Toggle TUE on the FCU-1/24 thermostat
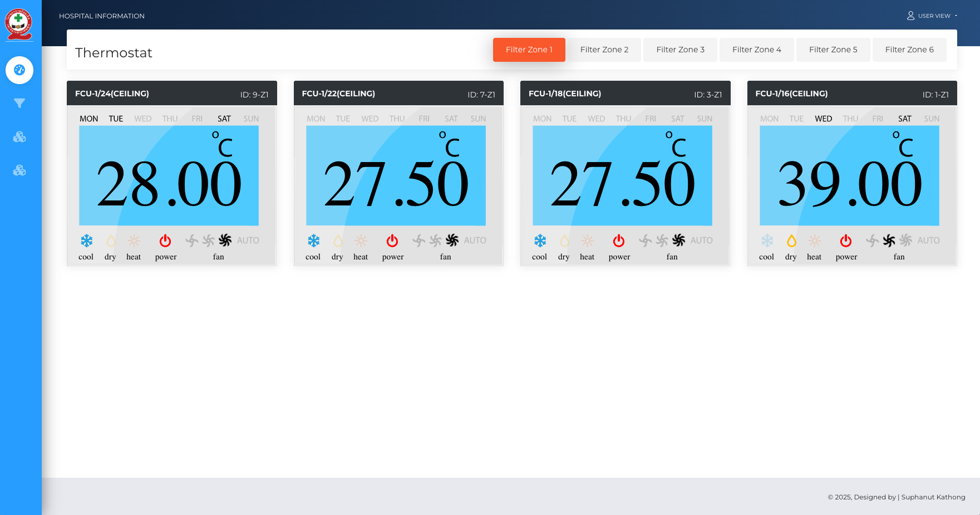980x515 pixels. 116,118
